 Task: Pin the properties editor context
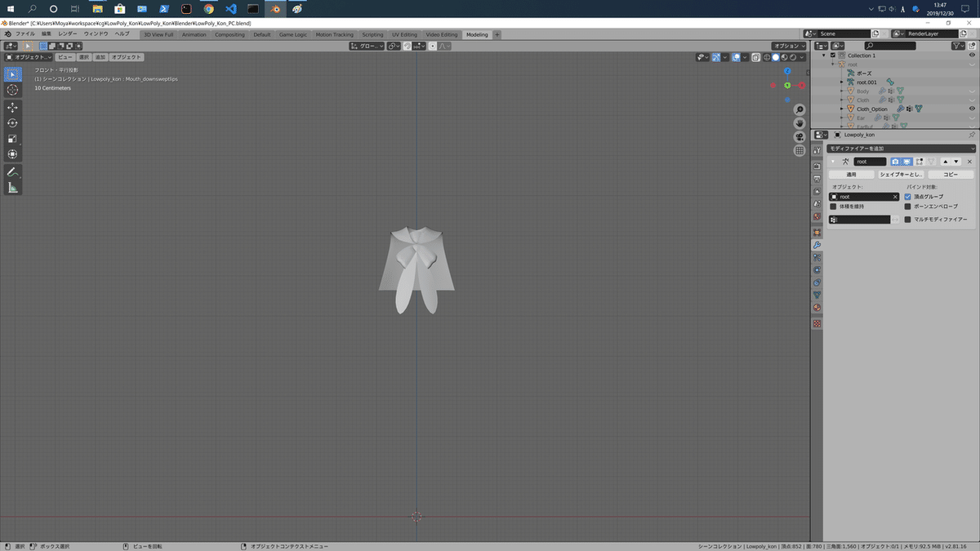pos(971,134)
